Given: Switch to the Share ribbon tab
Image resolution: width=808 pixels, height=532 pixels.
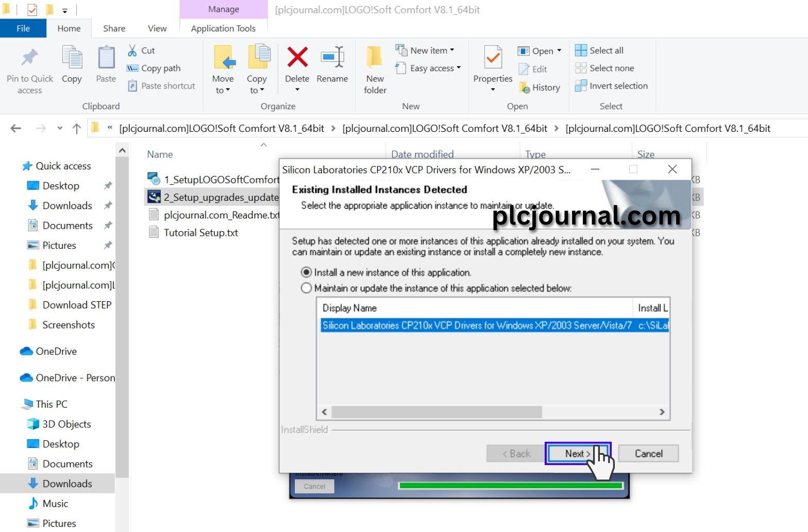Looking at the screenshot, I should 114,28.
